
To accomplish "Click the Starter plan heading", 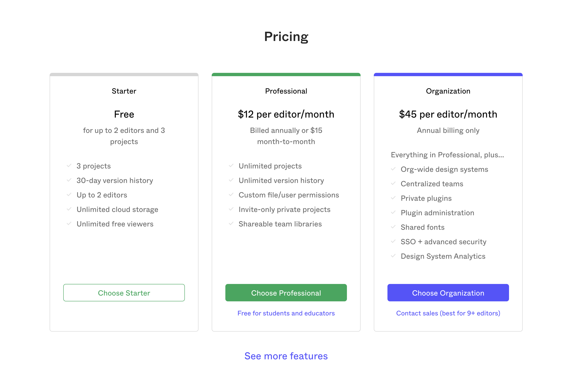I will (x=124, y=91).
